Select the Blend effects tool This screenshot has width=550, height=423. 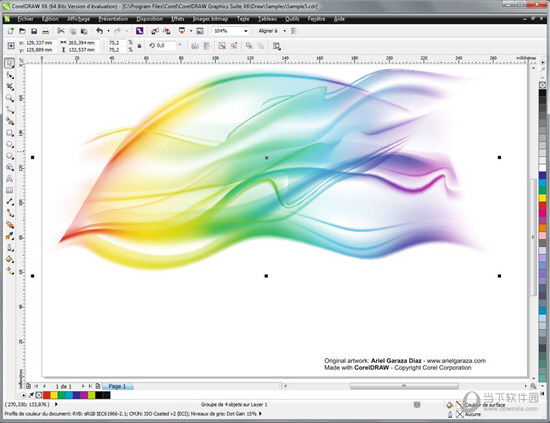9,224
